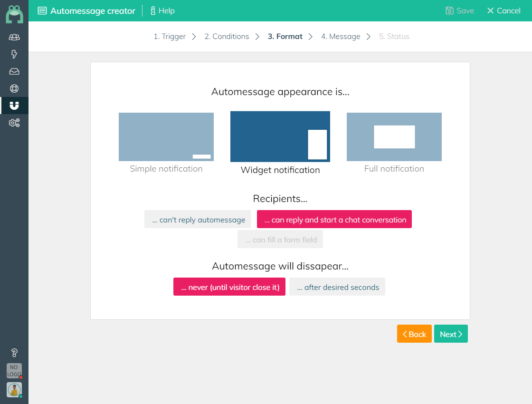Image resolution: width=532 pixels, height=404 pixels.
Task: Go to step 1. Trigger
Action: point(170,37)
